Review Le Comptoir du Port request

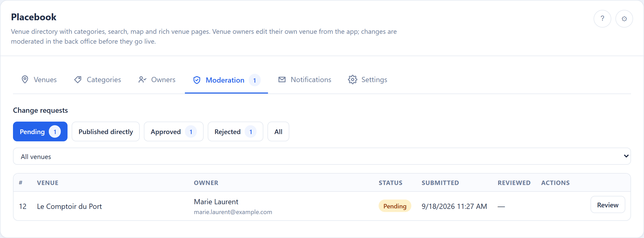point(608,205)
